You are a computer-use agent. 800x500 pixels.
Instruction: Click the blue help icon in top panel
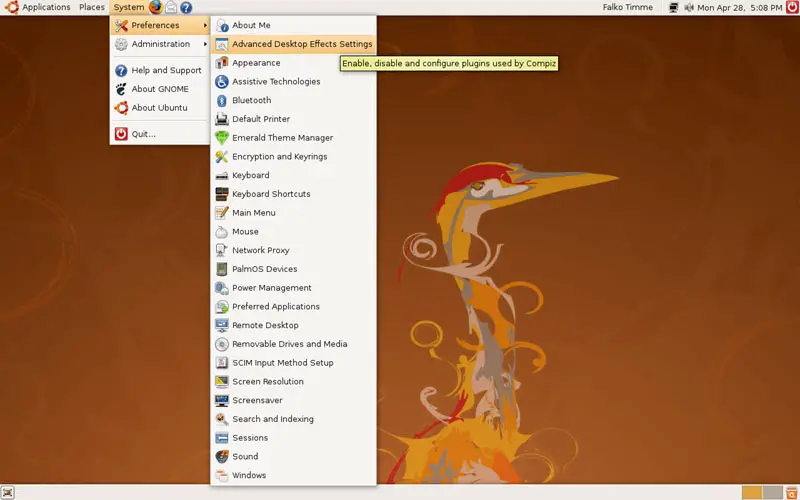coord(186,8)
